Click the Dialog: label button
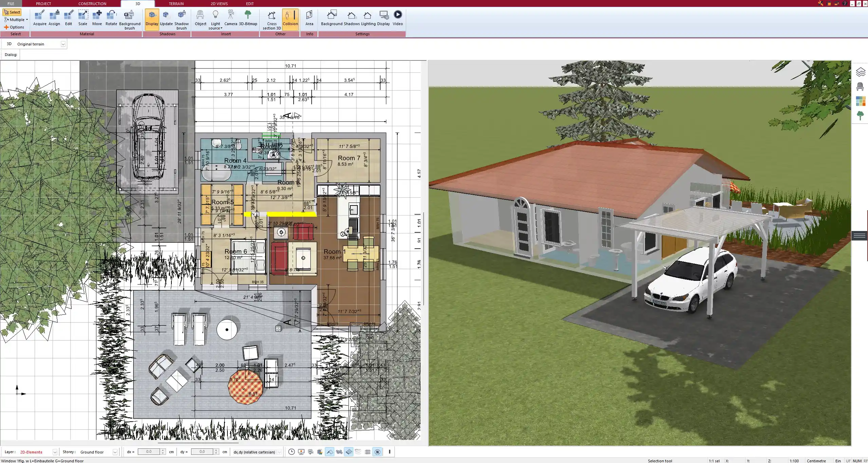The image size is (868, 463). click(x=11, y=55)
